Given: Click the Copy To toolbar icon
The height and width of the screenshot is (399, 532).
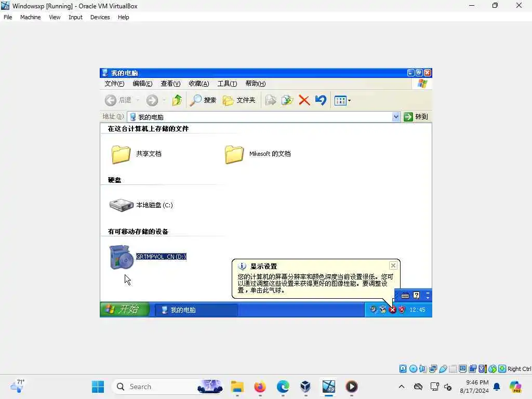Looking at the screenshot, I should coord(287,100).
